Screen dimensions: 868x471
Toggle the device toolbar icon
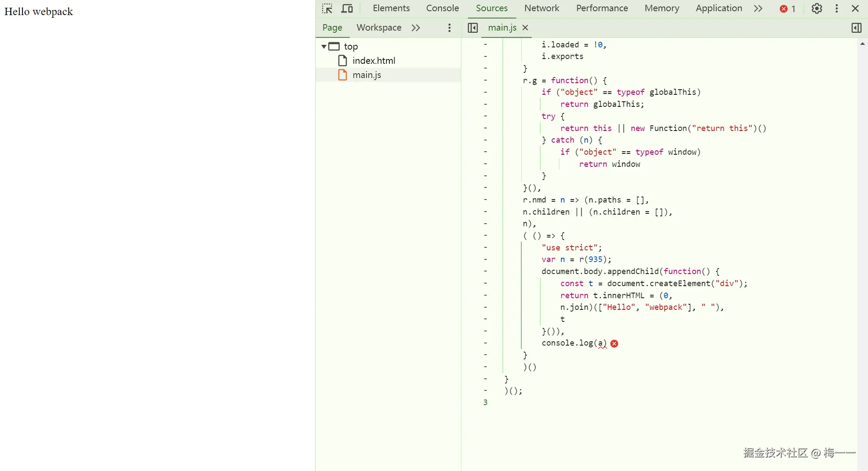pos(347,9)
